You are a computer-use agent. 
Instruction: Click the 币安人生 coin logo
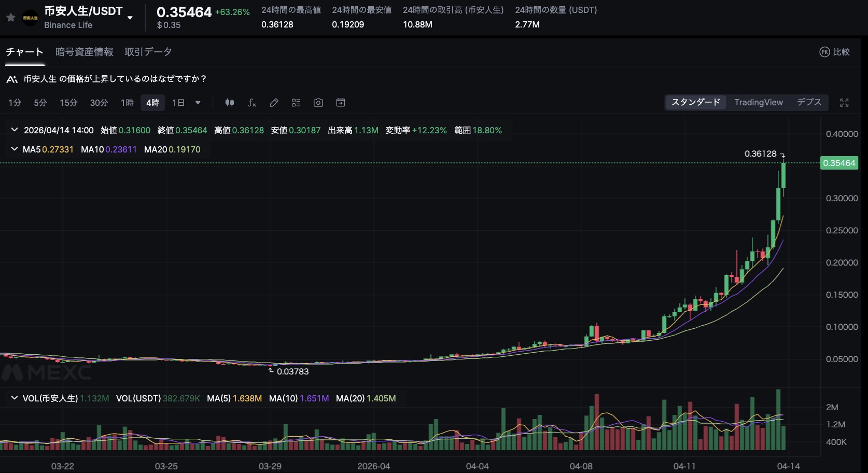point(30,18)
